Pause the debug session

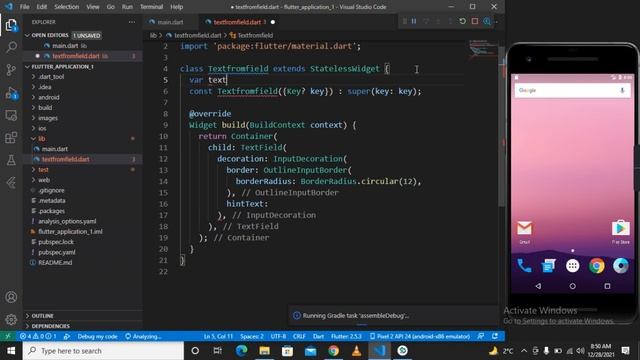(x=414, y=21)
